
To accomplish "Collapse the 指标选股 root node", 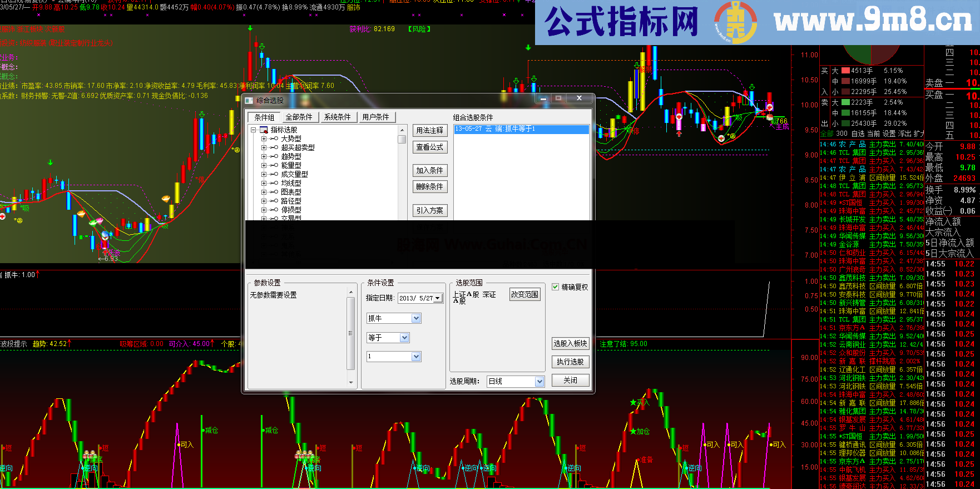I will pyautogui.click(x=254, y=130).
